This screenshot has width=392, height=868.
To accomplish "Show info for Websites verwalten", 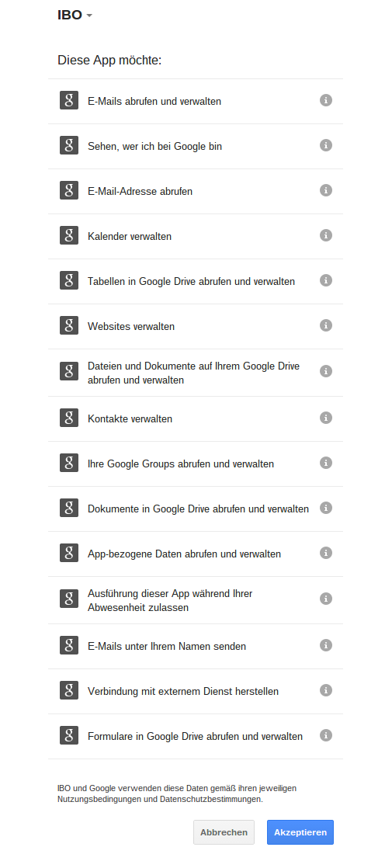I will (326, 325).
